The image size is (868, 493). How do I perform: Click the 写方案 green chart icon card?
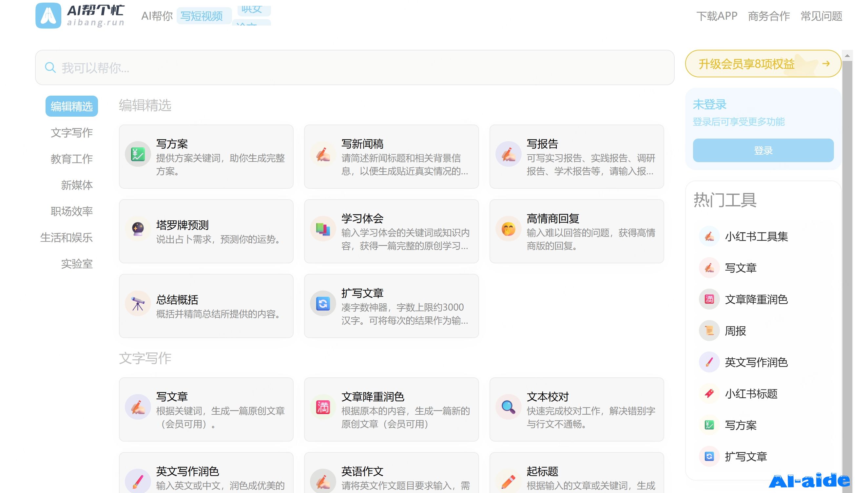pyautogui.click(x=138, y=154)
